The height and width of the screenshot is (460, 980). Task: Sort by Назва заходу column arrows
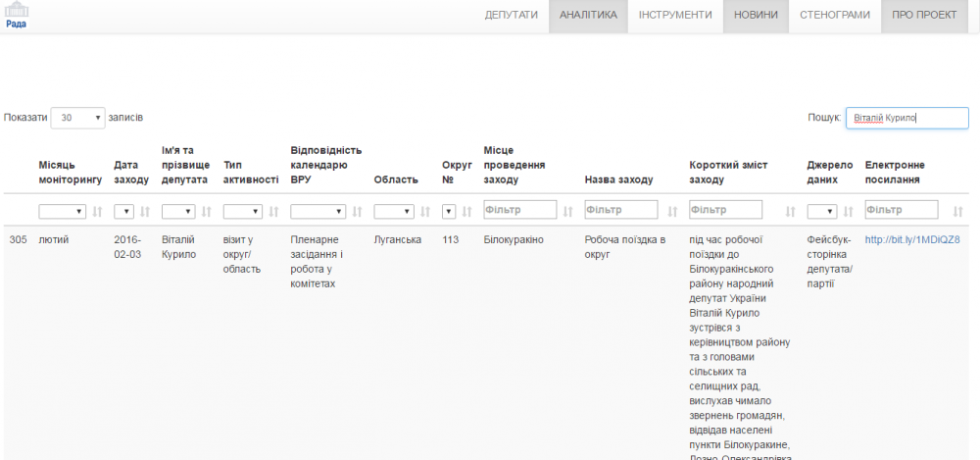click(672, 211)
